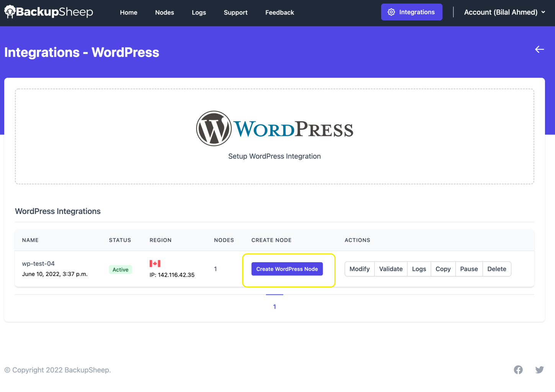Click the NODES column header

tap(224, 240)
